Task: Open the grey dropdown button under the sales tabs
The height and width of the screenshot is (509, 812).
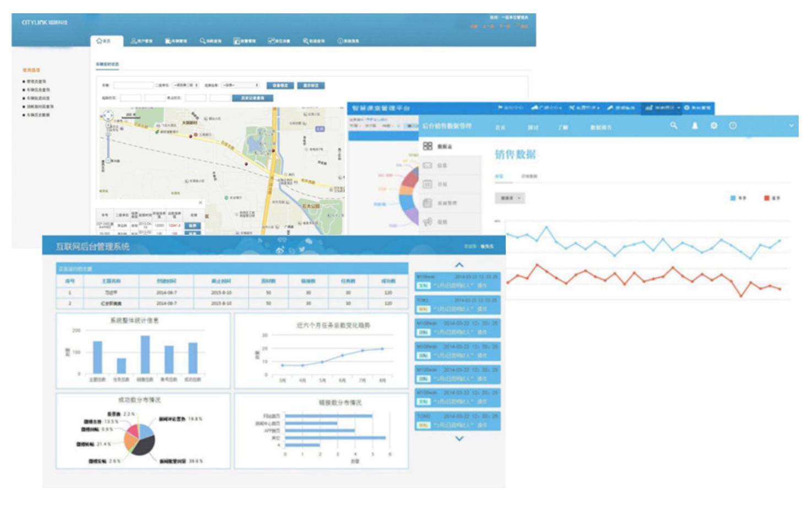Action: click(510, 198)
